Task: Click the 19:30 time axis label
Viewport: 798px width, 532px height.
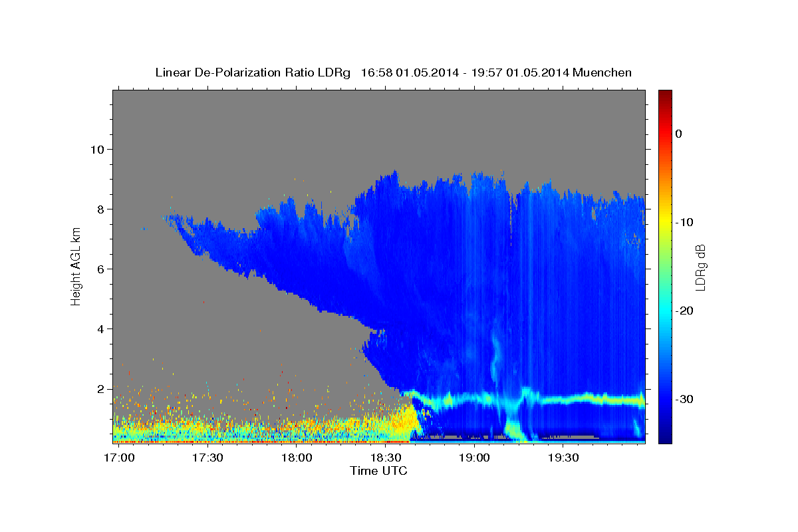Action: click(563, 458)
